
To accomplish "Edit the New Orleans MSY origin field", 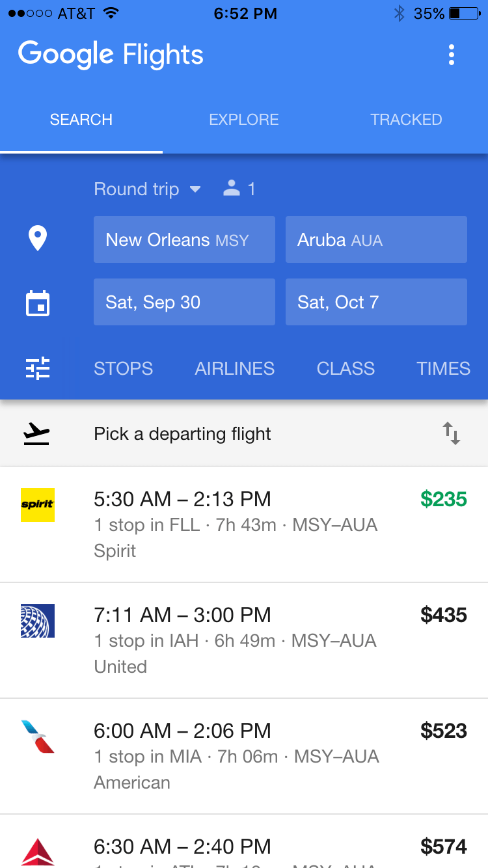I will 184,239.
